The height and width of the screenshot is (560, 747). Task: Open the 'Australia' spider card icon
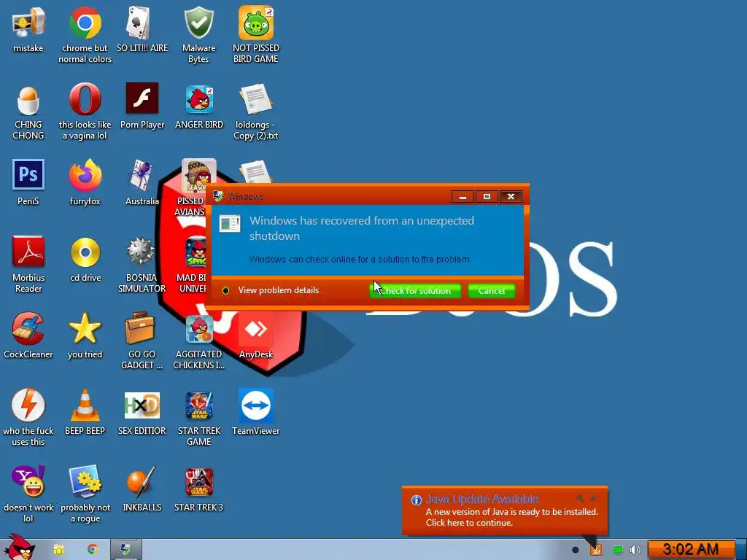point(141,175)
